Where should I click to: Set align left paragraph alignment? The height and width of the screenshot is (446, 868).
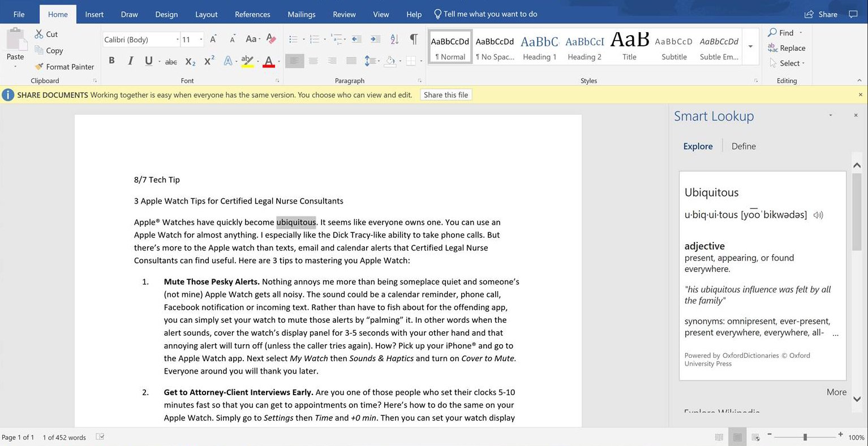(x=294, y=60)
